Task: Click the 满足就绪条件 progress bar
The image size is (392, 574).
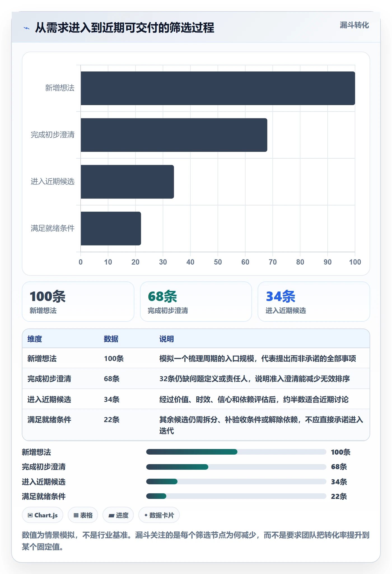Action: tap(236, 496)
